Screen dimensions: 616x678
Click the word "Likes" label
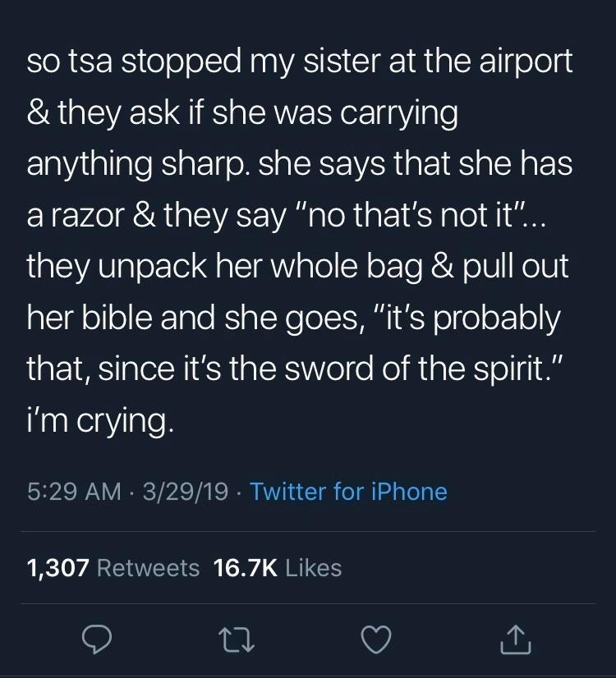pyautogui.click(x=312, y=567)
